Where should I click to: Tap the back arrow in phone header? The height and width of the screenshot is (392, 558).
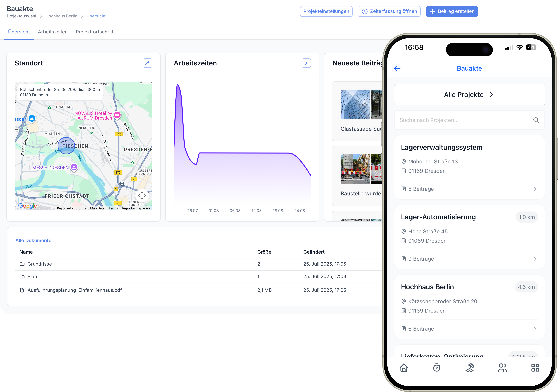[x=397, y=68]
